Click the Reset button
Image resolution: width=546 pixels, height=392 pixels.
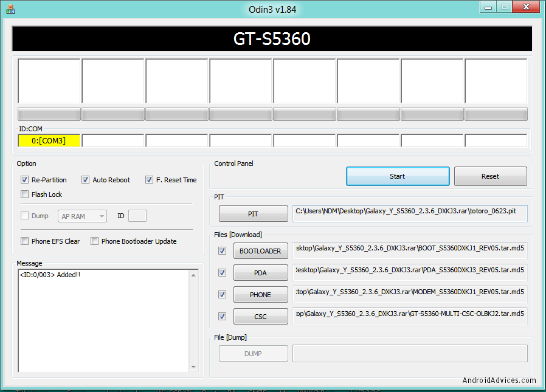490,176
